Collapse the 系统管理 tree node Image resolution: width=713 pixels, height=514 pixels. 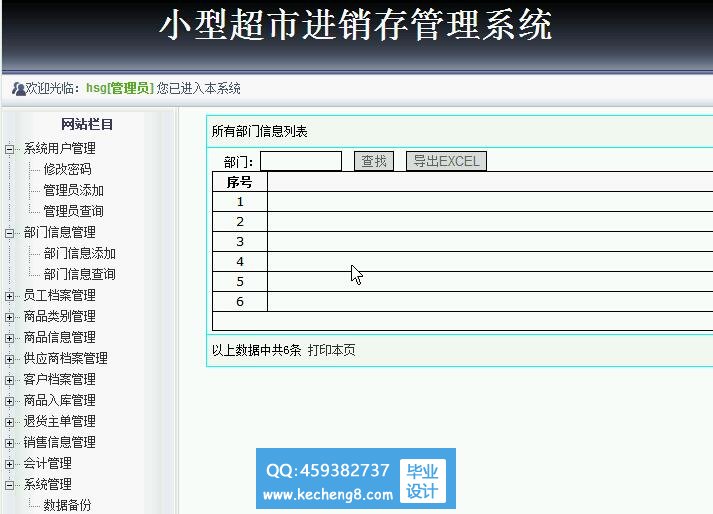(x=9, y=485)
